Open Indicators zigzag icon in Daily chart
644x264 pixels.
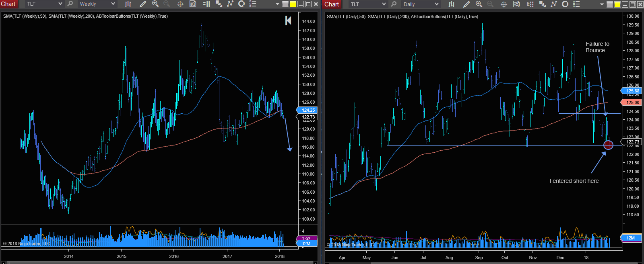(554, 4)
